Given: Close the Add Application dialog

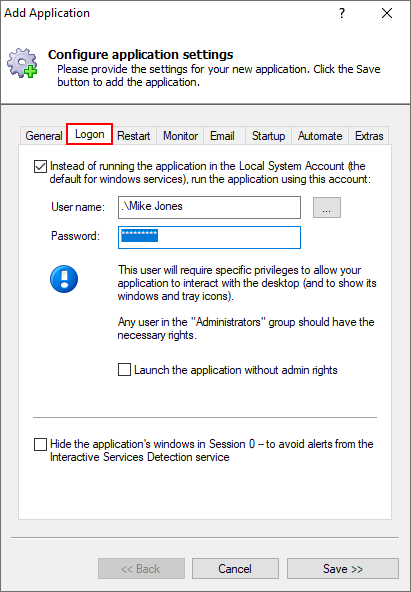Looking at the screenshot, I should [387, 14].
